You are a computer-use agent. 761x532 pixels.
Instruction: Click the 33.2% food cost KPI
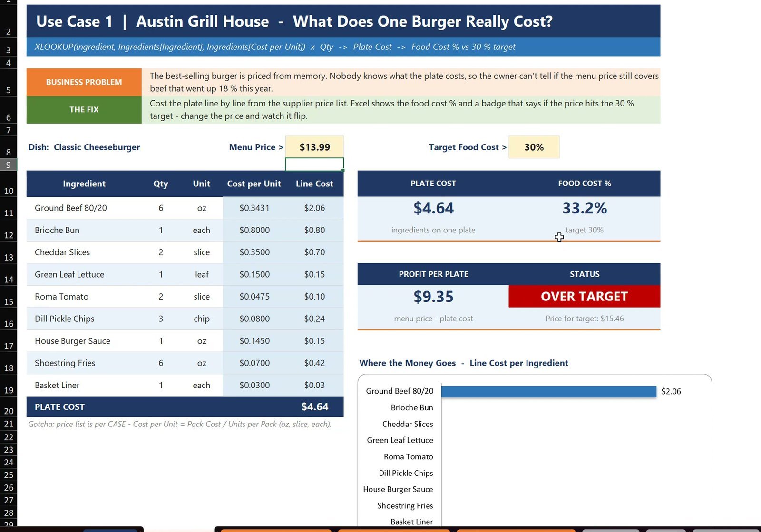coord(585,208)
